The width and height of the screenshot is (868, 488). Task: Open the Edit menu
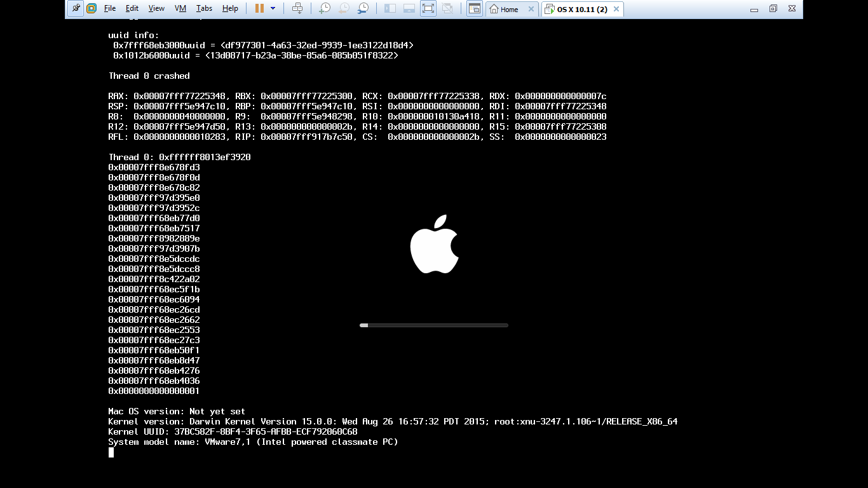132,8
